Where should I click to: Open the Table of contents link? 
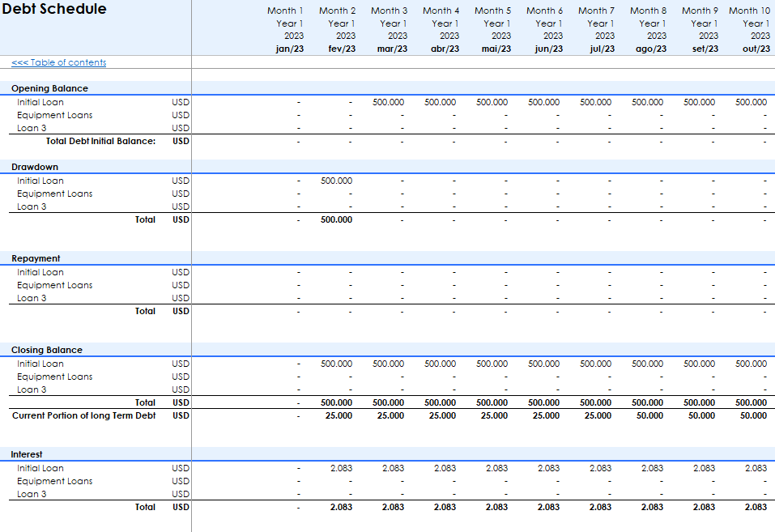tap(58, 62)
